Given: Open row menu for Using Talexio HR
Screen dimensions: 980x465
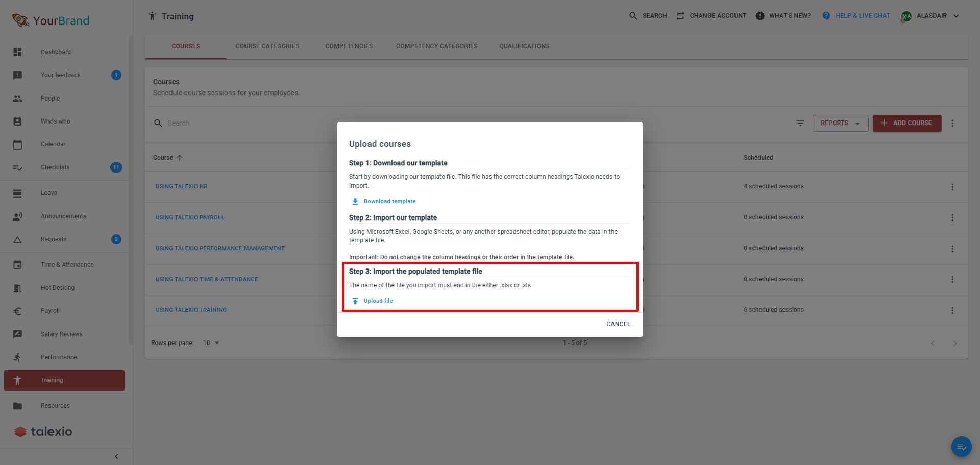Looking at the screenshot, I should click(952, 187).
